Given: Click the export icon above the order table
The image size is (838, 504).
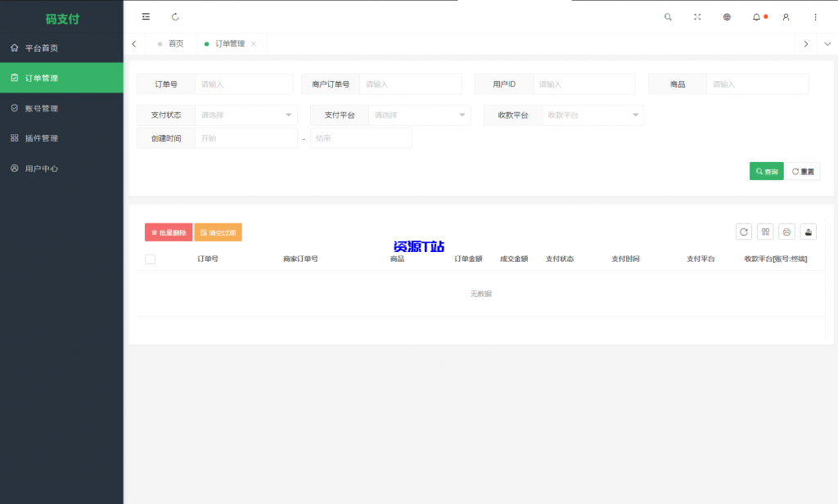Looking at the screenshot, I should coord(808,232).
